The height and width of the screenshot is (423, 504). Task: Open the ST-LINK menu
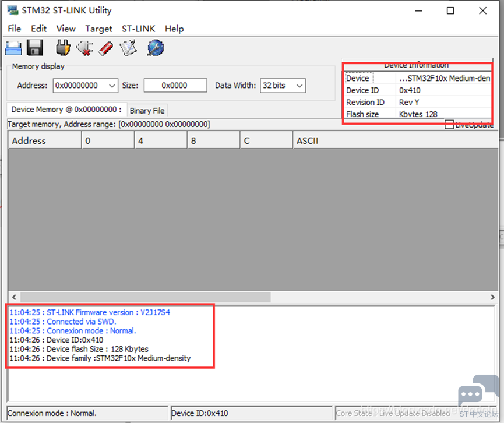coord(139,29)
